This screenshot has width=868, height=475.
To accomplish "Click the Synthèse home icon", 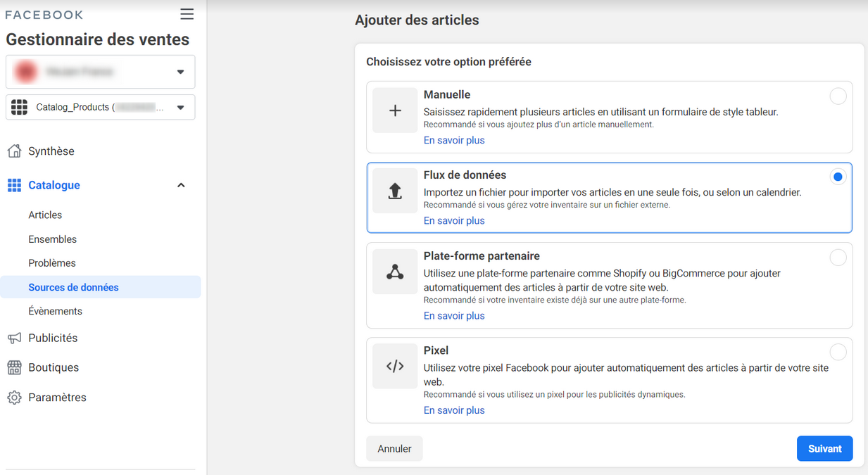I will [x=14, y=151].
